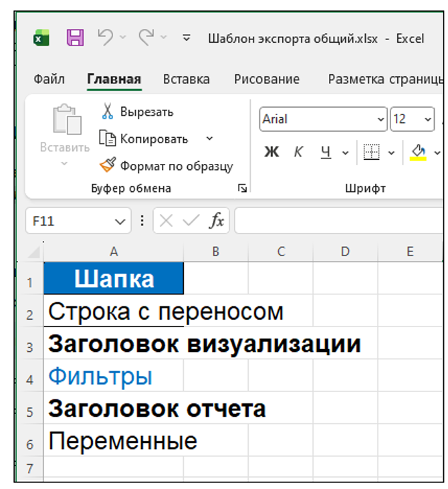Open the Insert Function fx icon
448x489 pixels.
point(217,221)
